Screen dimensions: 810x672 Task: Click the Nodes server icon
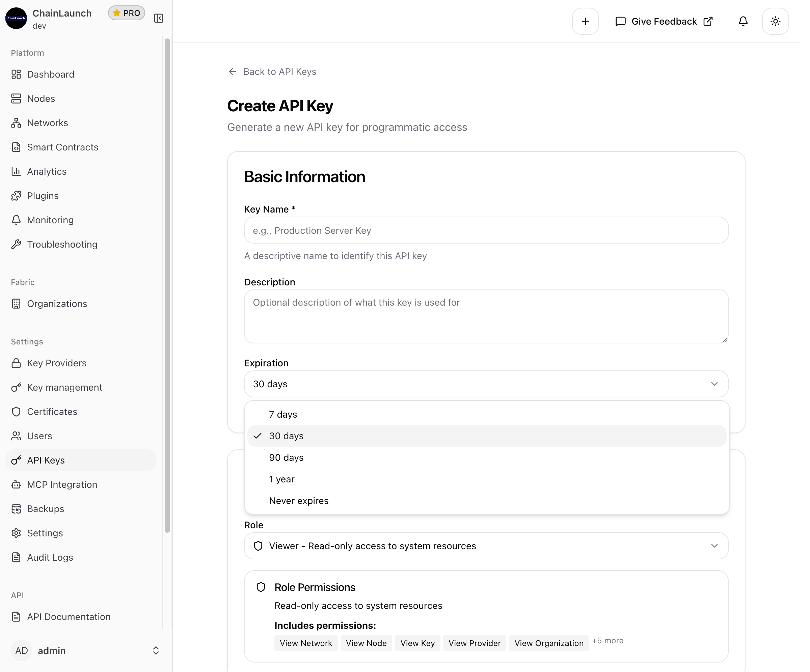tap(16, 99)
